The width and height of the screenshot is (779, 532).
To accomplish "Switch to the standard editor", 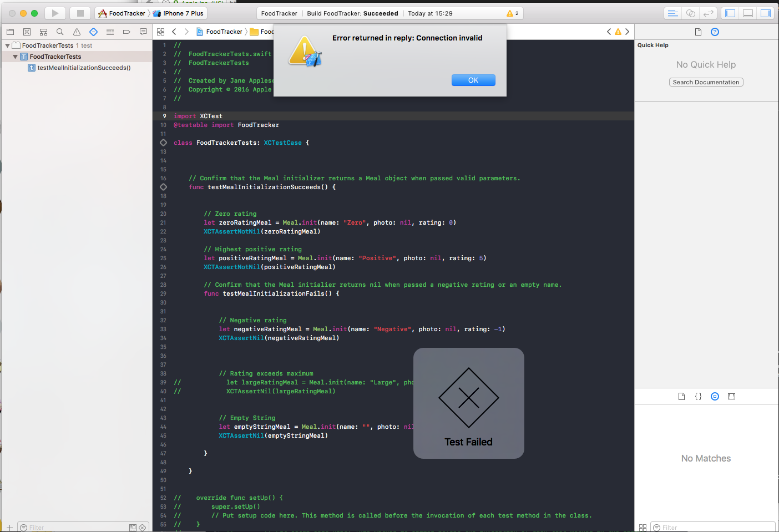I will click(x=672, y=13).
